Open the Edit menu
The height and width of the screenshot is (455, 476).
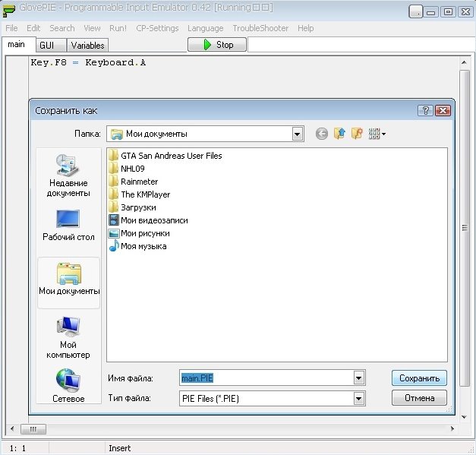coord(33,28)
